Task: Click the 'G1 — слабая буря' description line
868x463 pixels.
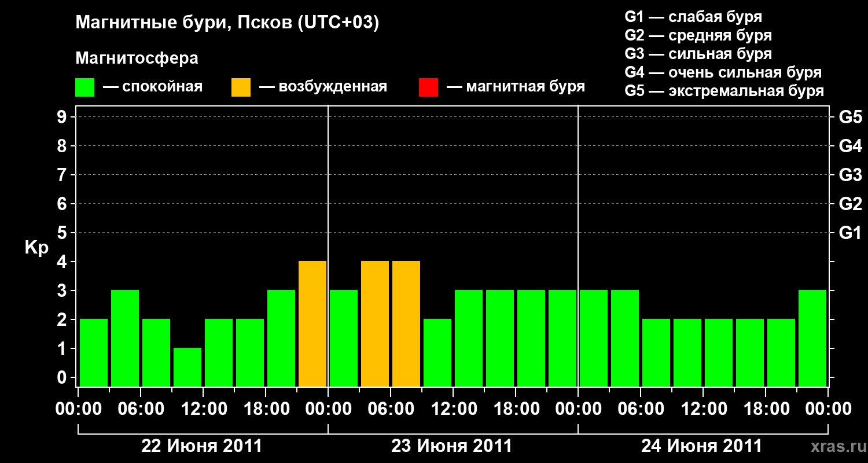Action: click(x=693, y=17)
